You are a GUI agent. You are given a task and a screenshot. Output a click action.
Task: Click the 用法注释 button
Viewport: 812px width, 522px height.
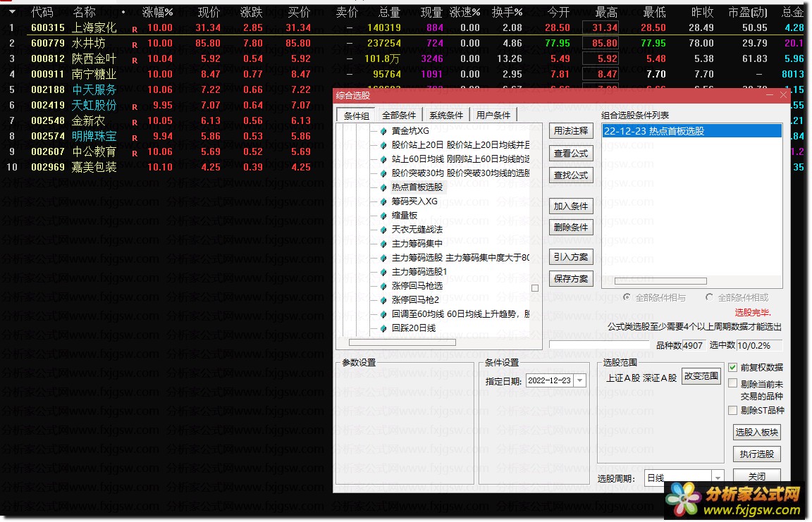click(571, 131)
